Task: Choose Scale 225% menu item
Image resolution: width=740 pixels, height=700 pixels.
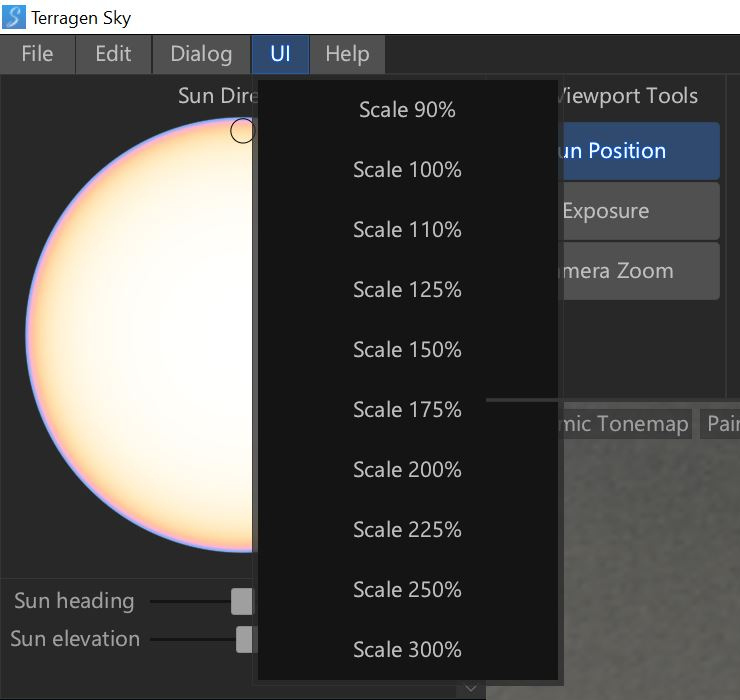Action: [407, 529]
